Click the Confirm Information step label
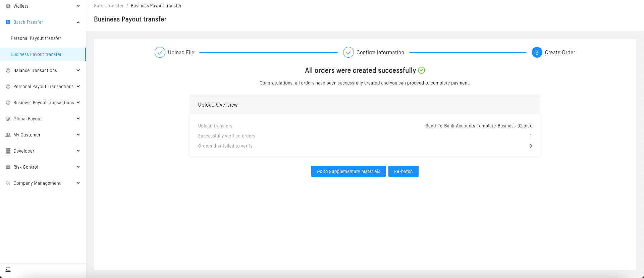The image size is (644, 278). coord(380,52)
